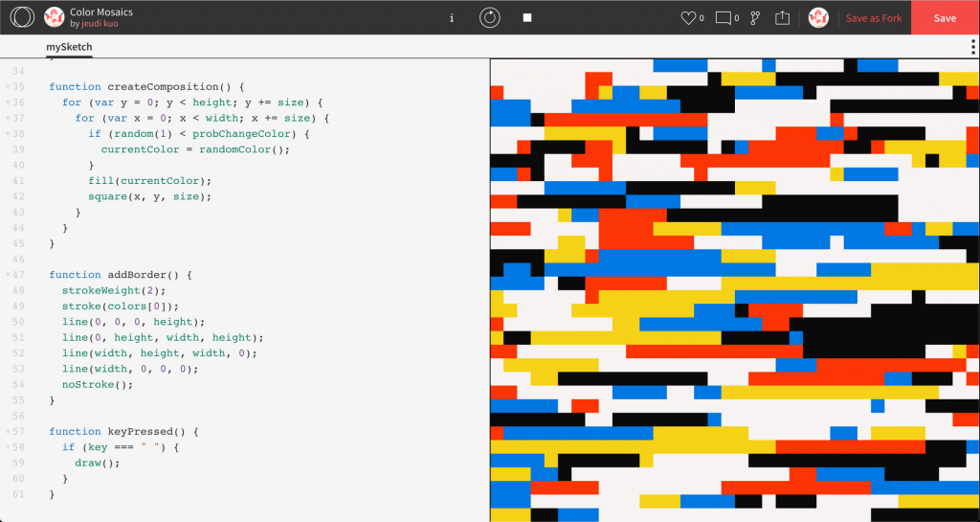Collapse the fold arrow beside code line 58
Image resolution: width=980 pixels, height=522 pixels.
8,447
